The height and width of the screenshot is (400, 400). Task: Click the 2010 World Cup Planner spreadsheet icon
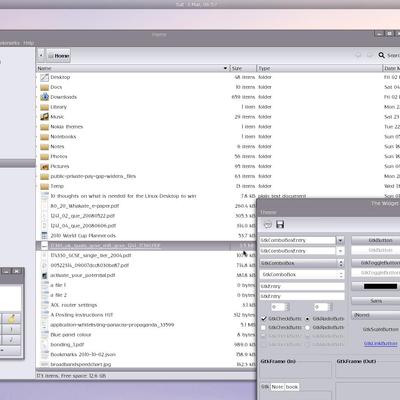(x=44, y=236)
